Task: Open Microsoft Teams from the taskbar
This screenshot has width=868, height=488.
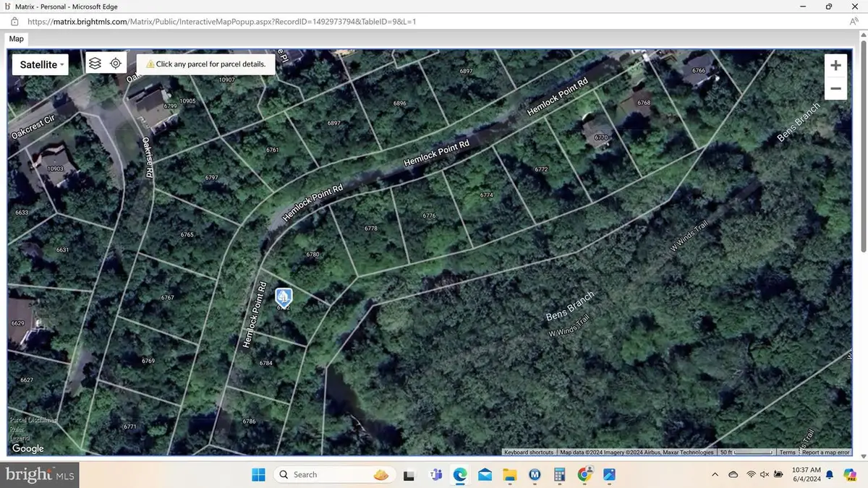Action: pos(436,475)
